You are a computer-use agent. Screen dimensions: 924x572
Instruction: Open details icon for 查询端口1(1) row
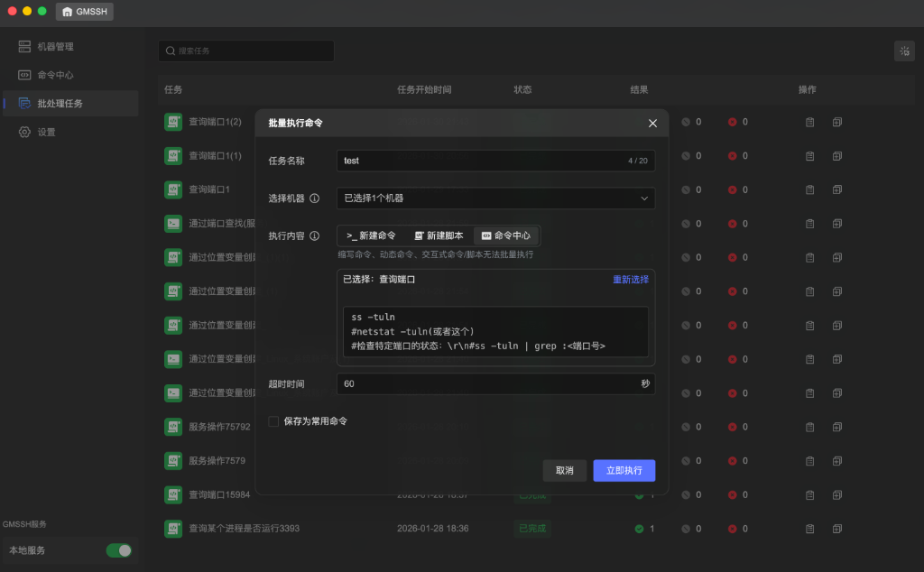tap(809, 156)
